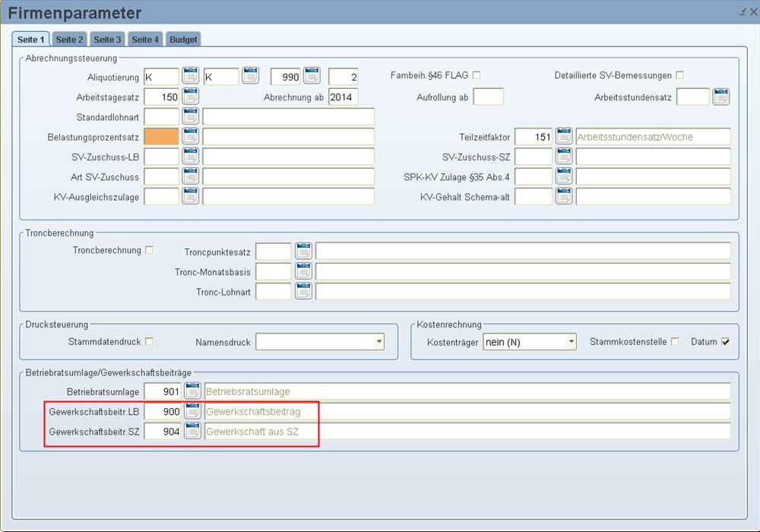Click the empty Aufrollung ab field
This screenshot has width=760, height=532.
(488, 97)
